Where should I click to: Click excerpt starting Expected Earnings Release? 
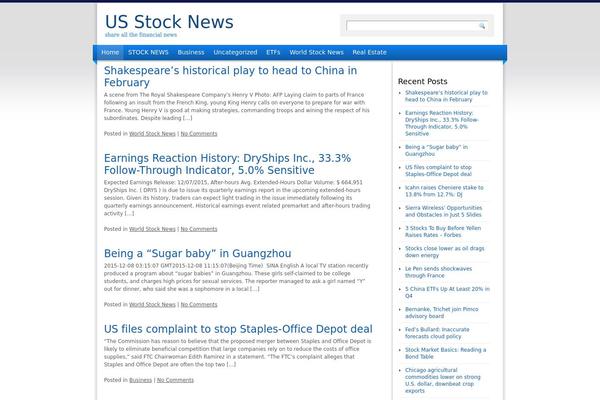(237, 198)
